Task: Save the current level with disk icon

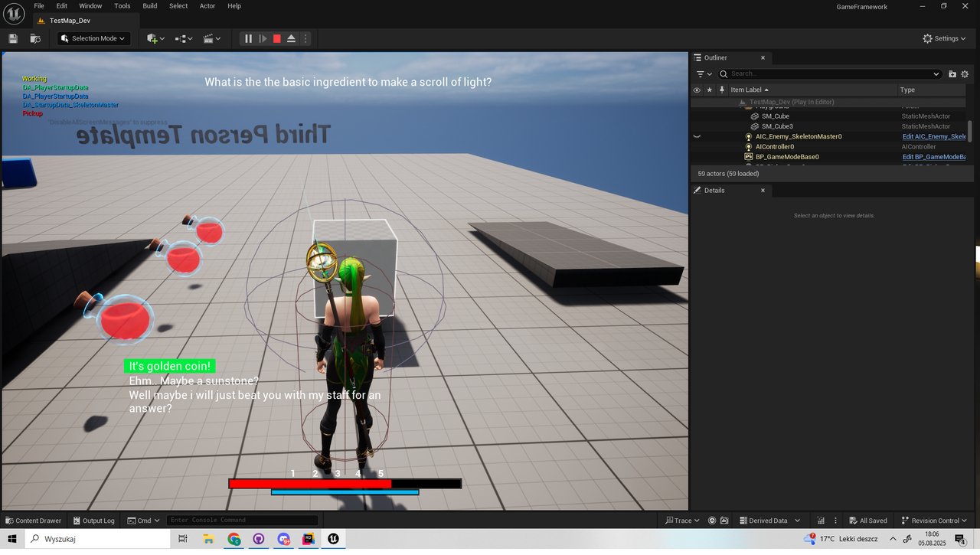Action: (x=13, y=38)
